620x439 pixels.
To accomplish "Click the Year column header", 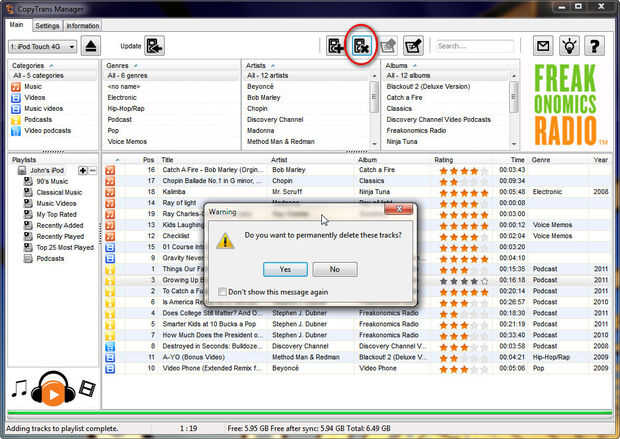I will click(x=600, y=160).
